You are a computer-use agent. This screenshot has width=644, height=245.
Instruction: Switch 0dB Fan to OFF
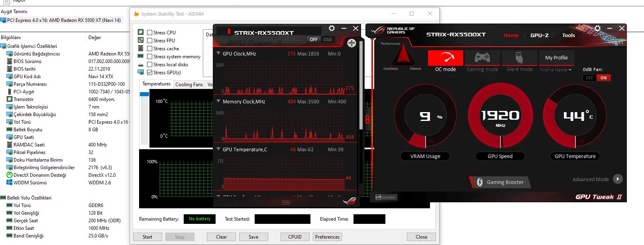tap(589, 78)
